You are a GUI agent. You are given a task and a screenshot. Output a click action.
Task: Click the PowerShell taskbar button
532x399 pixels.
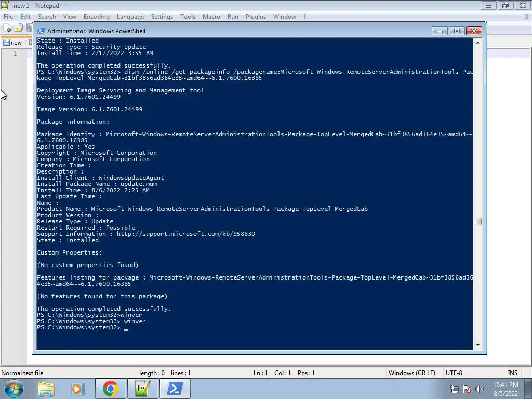tap(175, 389)
